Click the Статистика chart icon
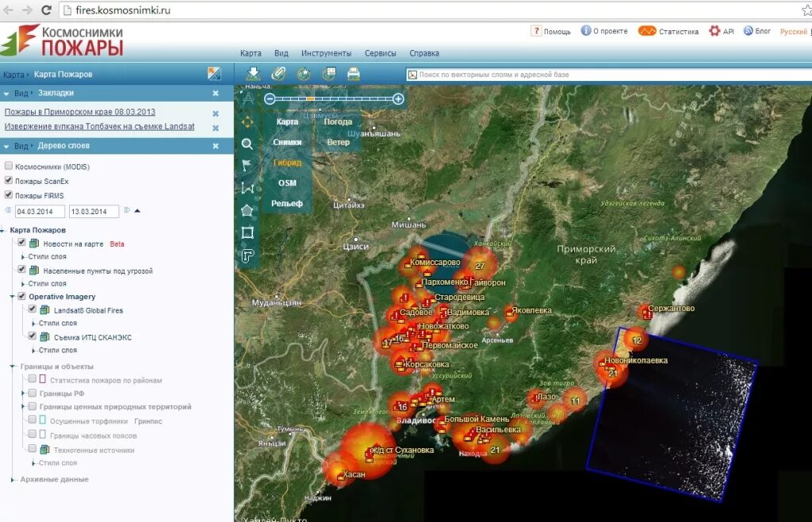 647,31
